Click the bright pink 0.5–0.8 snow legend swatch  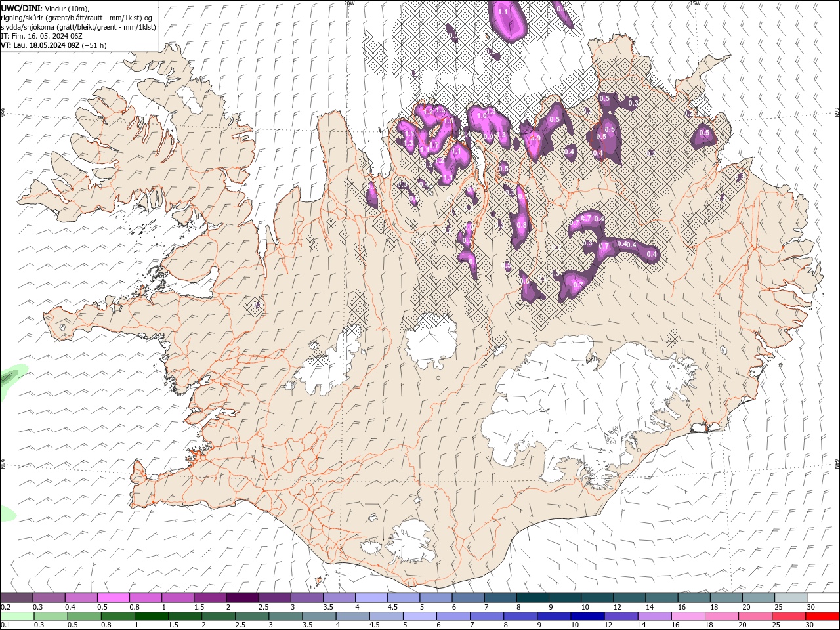(x=113, y=598)
